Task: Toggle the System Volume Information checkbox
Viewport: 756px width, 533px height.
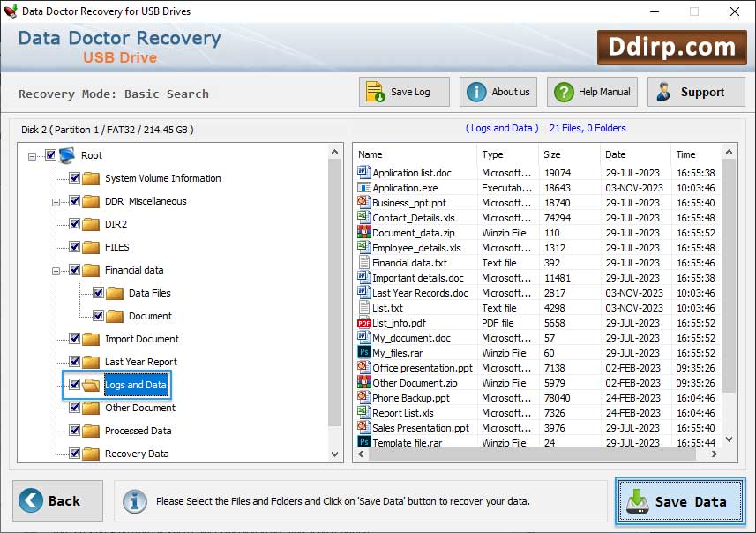Action: pyautogui.click(x=74, y=177)
